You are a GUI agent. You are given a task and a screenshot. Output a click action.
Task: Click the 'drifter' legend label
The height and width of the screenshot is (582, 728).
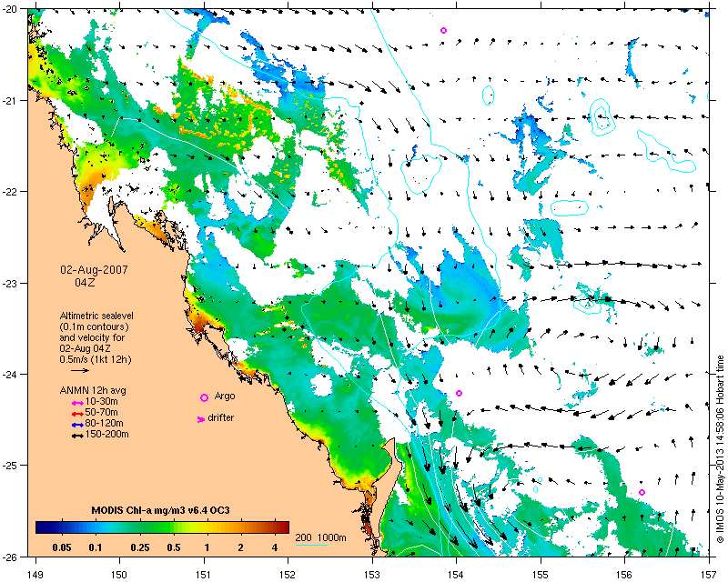(220, 417)
